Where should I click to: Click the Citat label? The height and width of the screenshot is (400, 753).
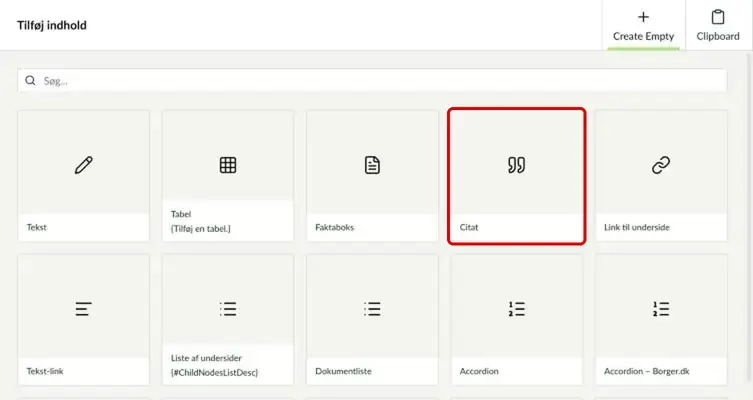tap(469, 227)
